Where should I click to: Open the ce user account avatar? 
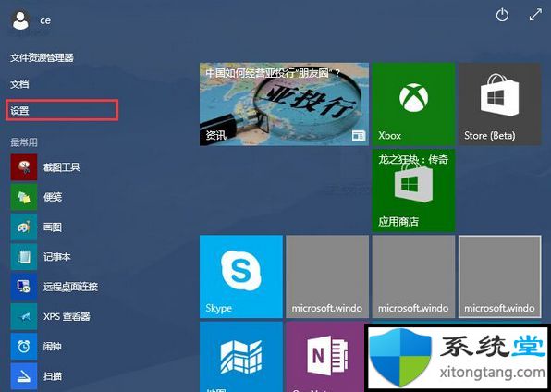(x=20, y=20)
